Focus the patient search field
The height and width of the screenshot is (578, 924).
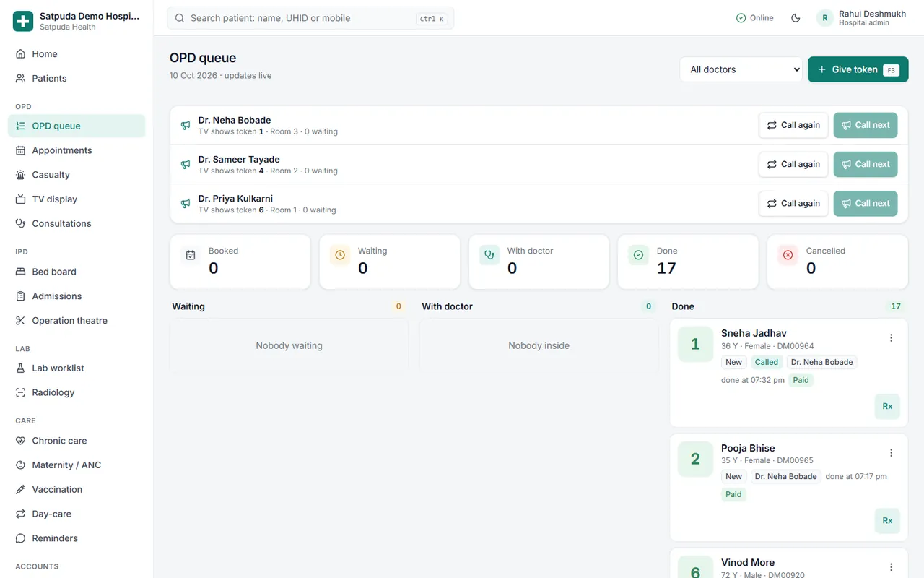310,18
